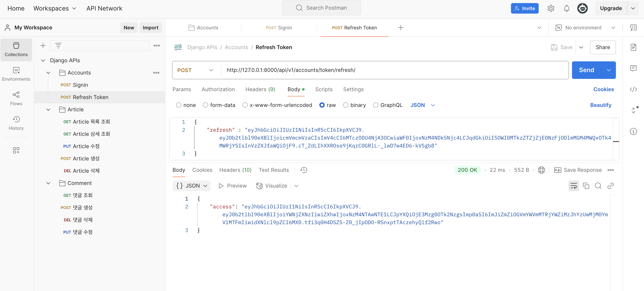
Task: Open JSON raw format dropdown
Action: click(423, 105)
